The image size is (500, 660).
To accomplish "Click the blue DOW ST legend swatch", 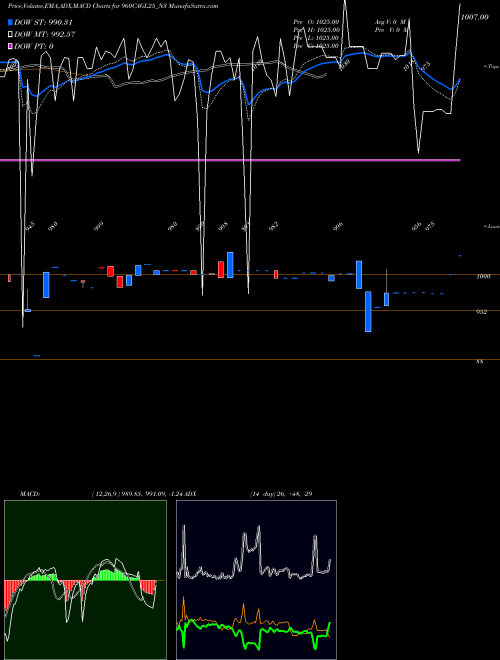I will point(10,22).
